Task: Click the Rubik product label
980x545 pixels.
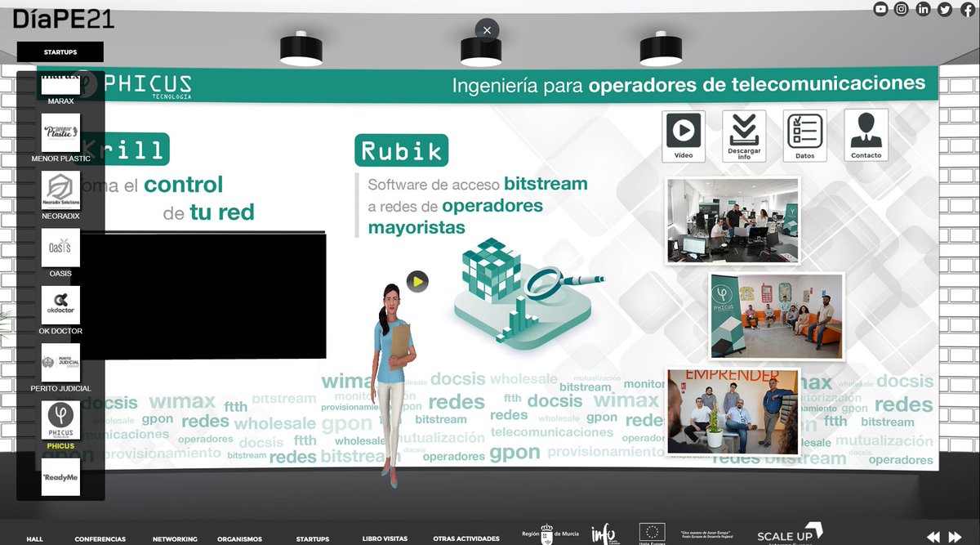Action: [x=402, y=150]
